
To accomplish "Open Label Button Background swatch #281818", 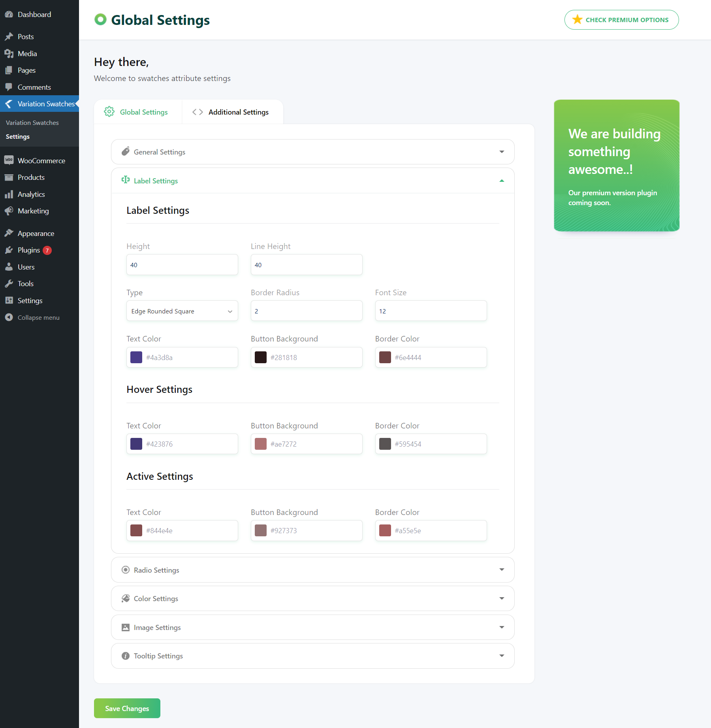I will [261, 357].
